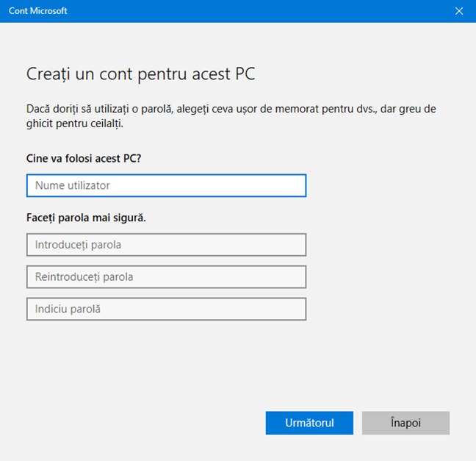Image resolution: width=476 pixels, height=461 pixels.
Task: Click the label Faceți parola mai sigură.
Action: tap(86, 218)
